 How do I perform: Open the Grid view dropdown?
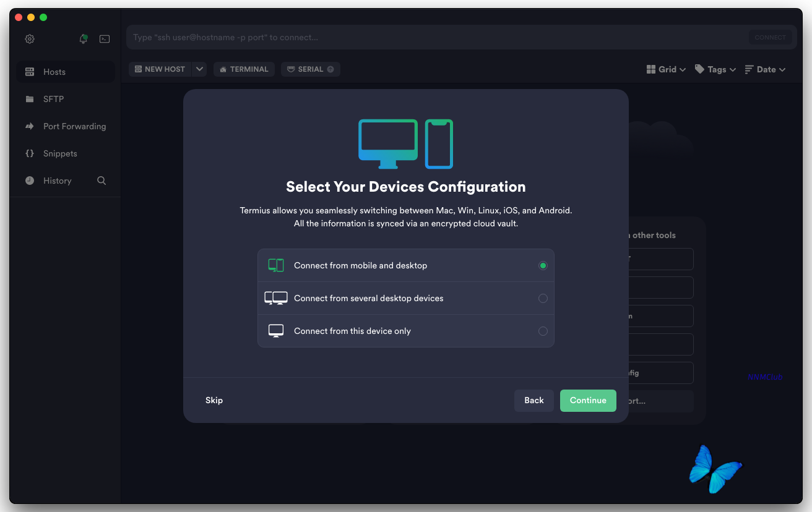666,69
